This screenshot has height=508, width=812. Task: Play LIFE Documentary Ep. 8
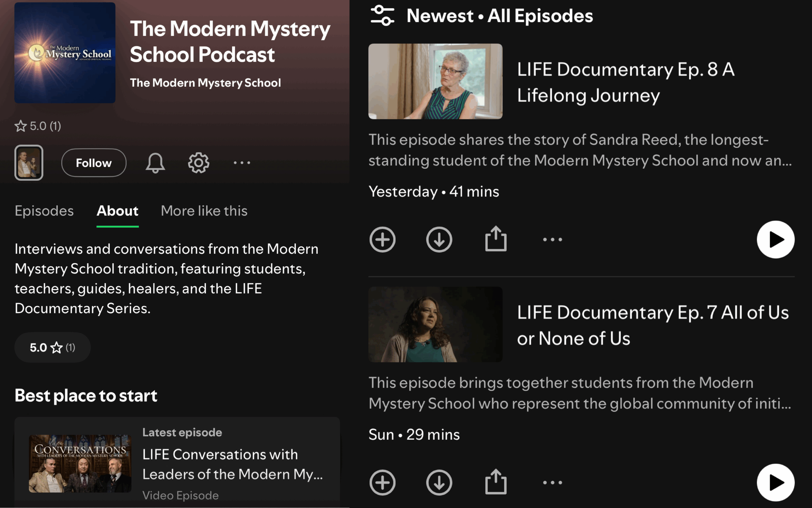coord(775,240)
